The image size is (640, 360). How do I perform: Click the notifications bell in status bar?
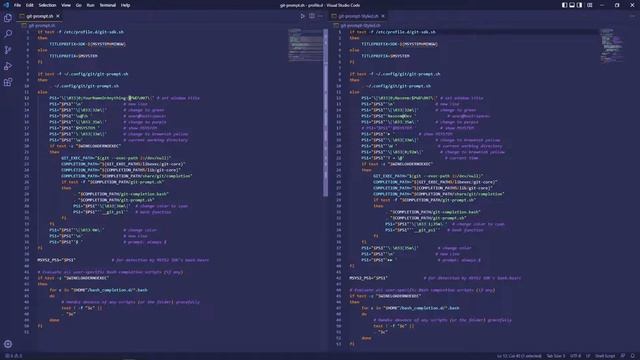(632, 356)
